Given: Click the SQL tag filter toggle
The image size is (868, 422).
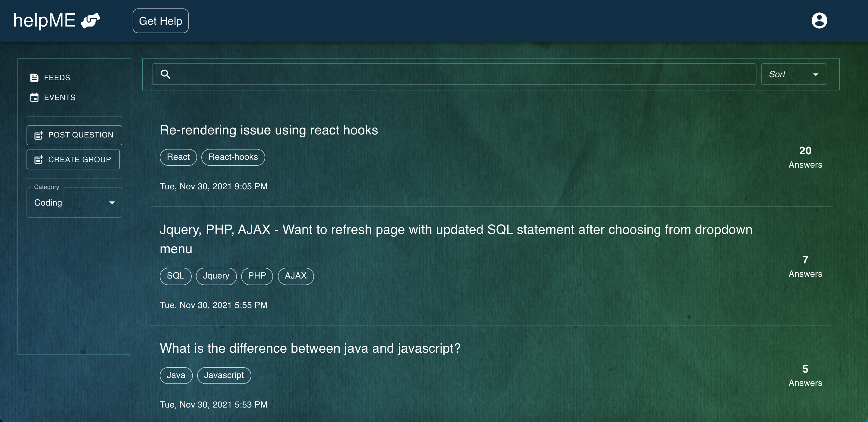Looking at the screenshot, I should click(175, 276).
